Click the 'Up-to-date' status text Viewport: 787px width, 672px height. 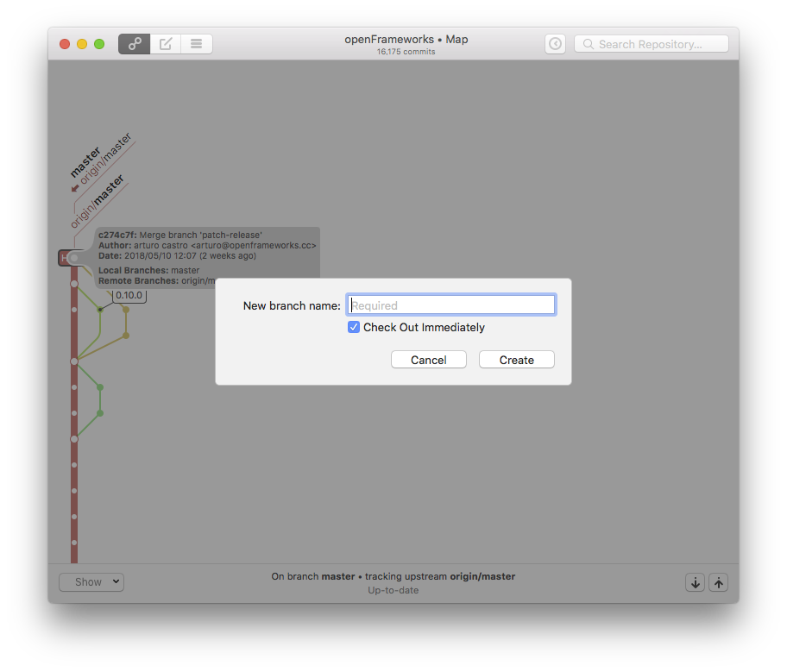393,590
